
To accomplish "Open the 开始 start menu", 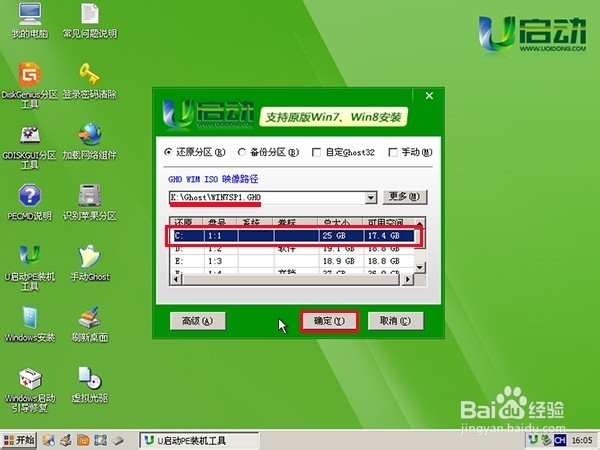I will click(x=20, y=440).
